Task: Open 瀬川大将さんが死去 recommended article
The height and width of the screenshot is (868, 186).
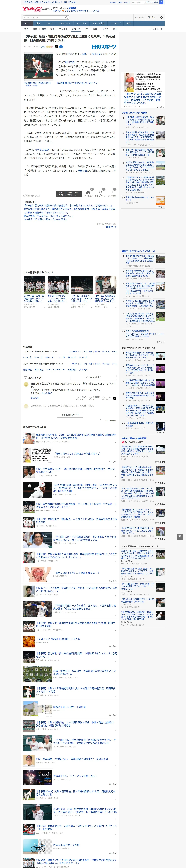Action: coord(76,436)
